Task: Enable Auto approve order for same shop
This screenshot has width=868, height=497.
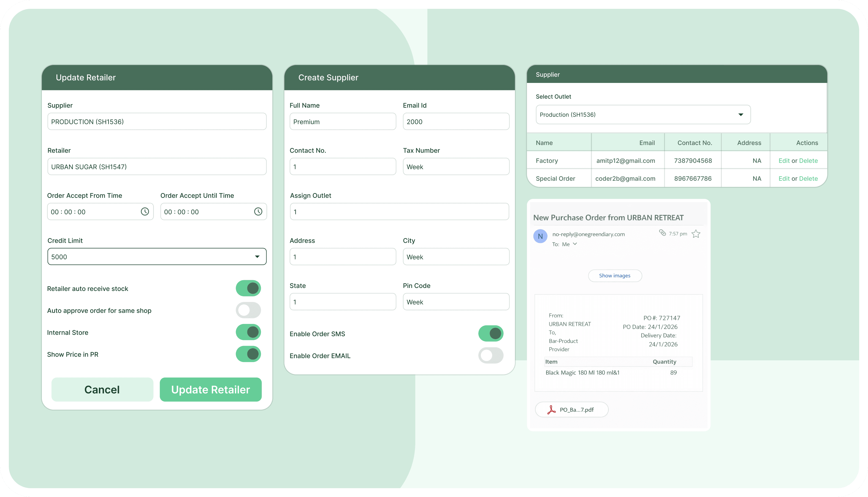Action: 248,310
